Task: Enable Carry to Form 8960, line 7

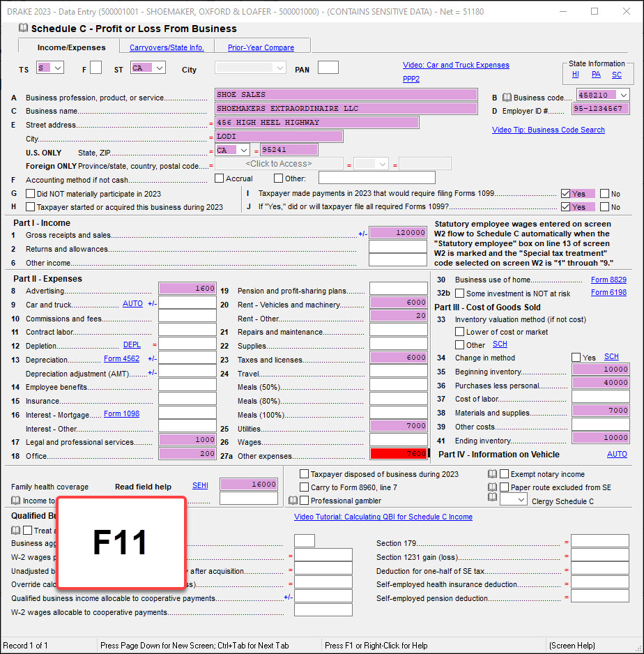Action: 305,487
